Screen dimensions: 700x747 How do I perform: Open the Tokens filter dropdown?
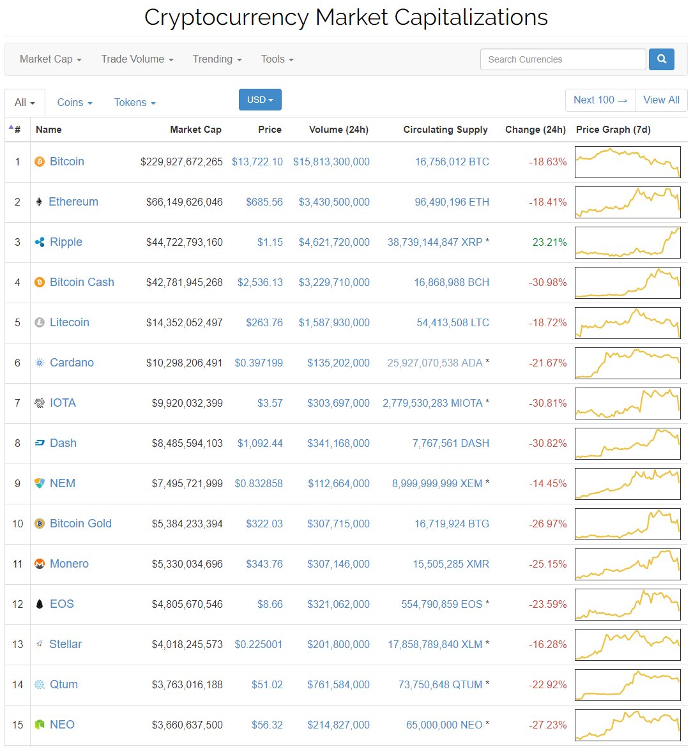pos(135,102)
